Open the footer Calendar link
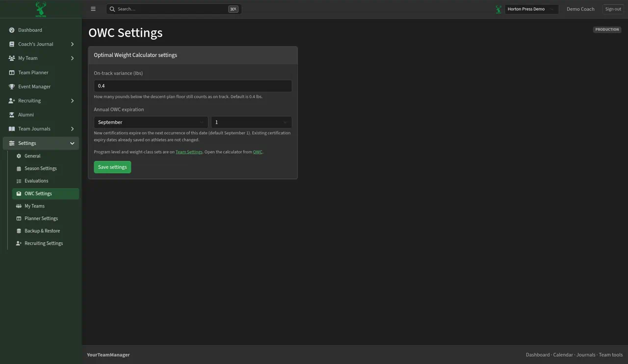Image resolution: width=628 pixels, height=364 pixels. click(x=563, y=355)
